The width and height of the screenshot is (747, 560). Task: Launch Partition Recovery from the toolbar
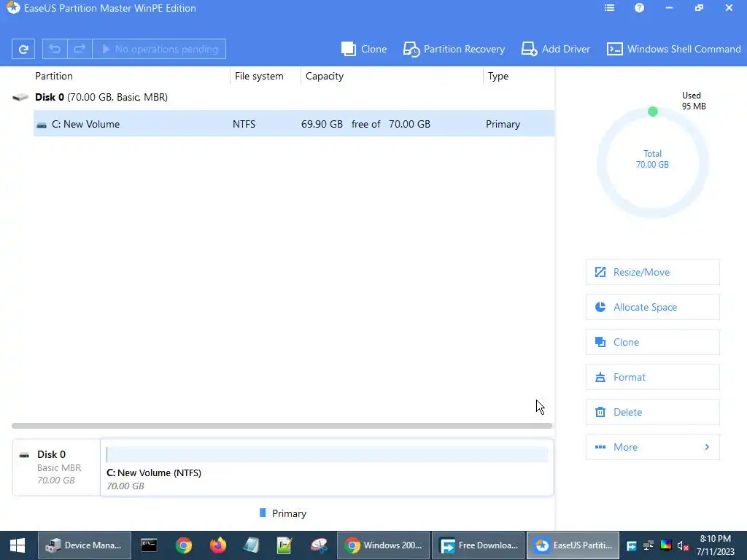tap(454, 49)
